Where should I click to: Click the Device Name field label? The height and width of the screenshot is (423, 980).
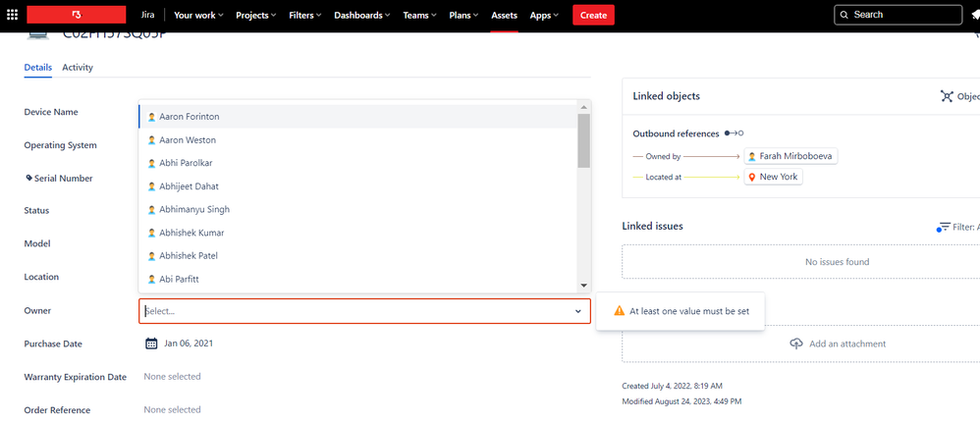[51, 112]
